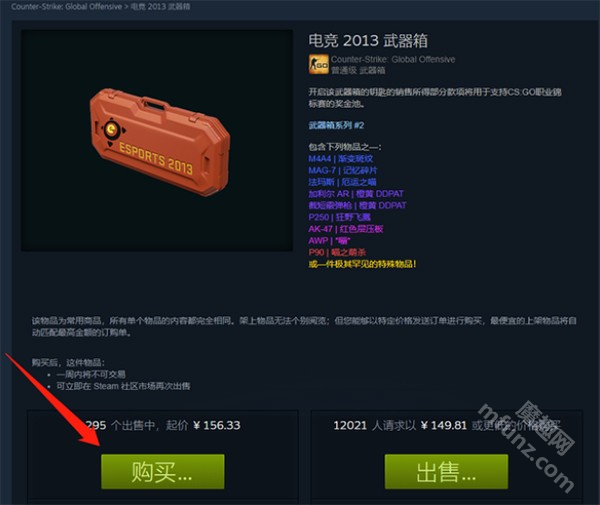
Task: Open the M4A4 渐变斑纹 item link
Action: point(341,158)
